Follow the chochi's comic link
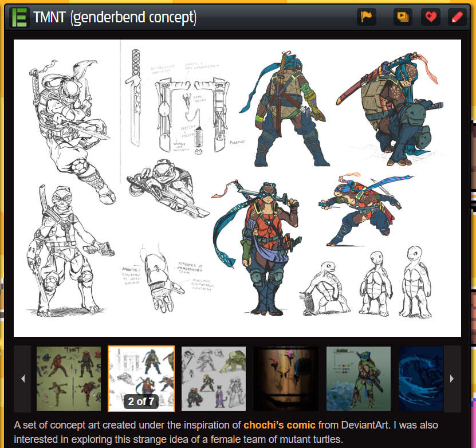This screenshot has width=476, height=448. (x=280, y=425)
